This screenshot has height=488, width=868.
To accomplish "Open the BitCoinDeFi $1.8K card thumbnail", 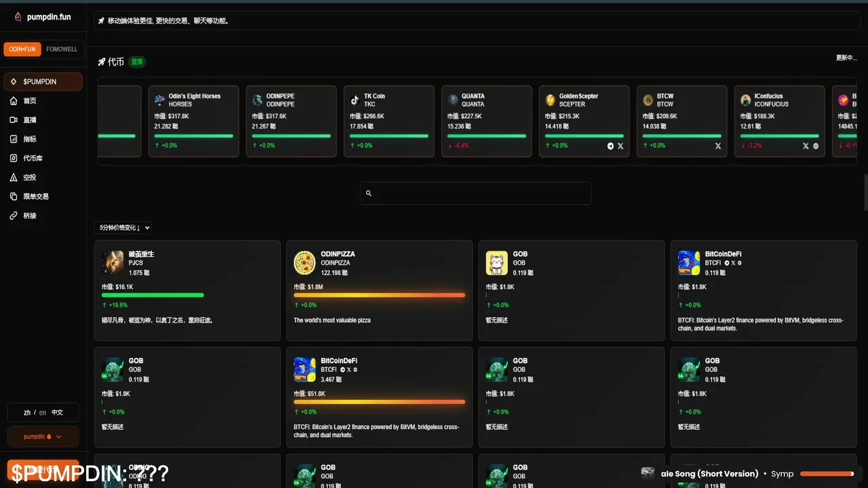I will coord(689,263).
